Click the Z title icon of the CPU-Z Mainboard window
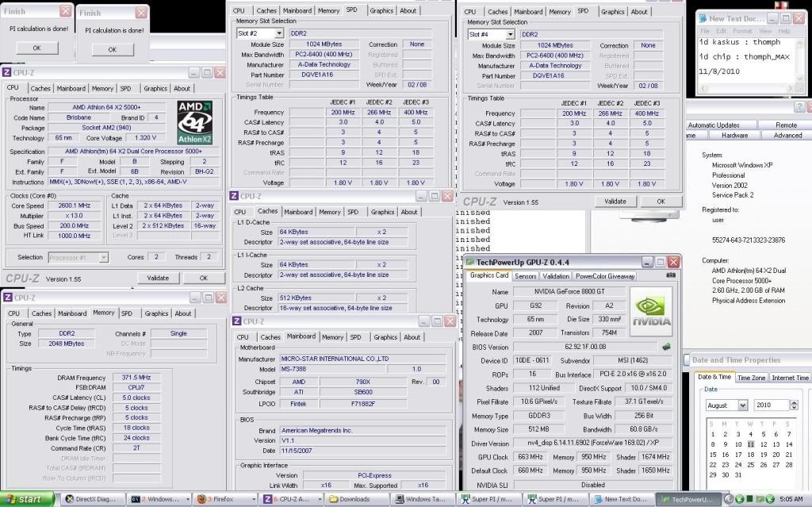The height and width of the screenshot is (507, 812). 236,321
